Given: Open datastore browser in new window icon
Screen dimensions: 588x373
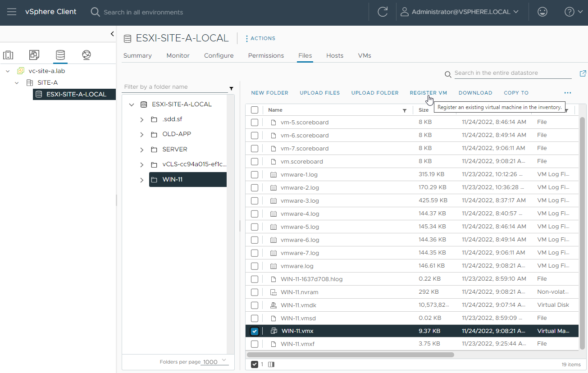Looking at the screenshot, I should pos(583,73).
